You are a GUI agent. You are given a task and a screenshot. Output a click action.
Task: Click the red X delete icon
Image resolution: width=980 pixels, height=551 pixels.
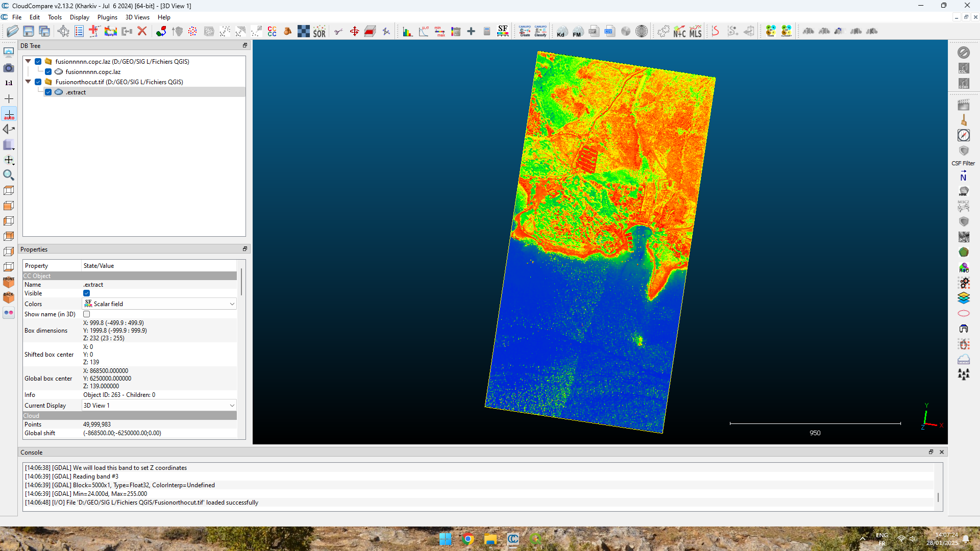[x=142, y=32]
